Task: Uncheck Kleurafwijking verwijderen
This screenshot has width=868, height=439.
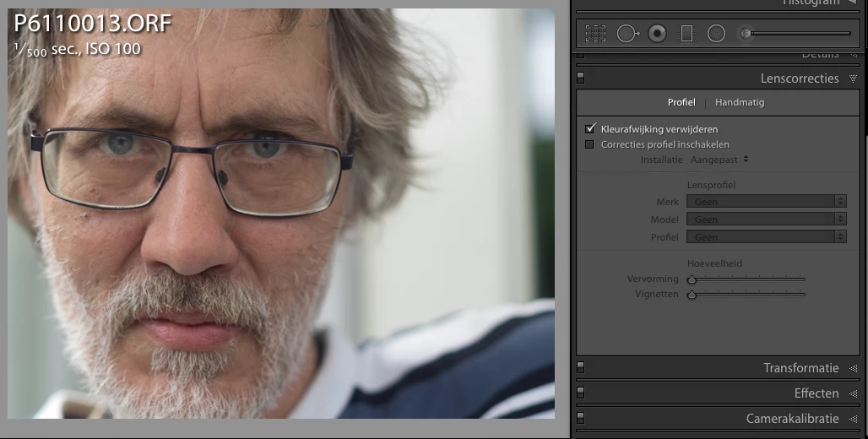Action: (589, 129)
